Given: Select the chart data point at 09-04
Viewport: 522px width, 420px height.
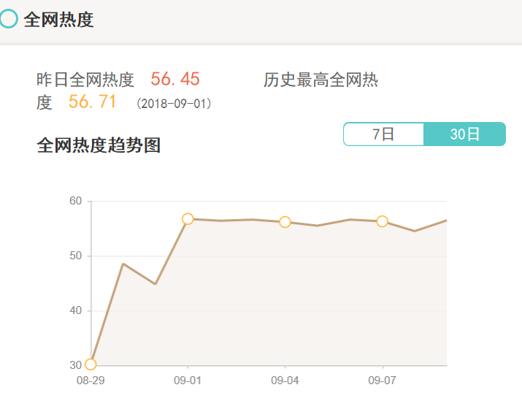Looking at the screenshot, I should click(285, 222).
